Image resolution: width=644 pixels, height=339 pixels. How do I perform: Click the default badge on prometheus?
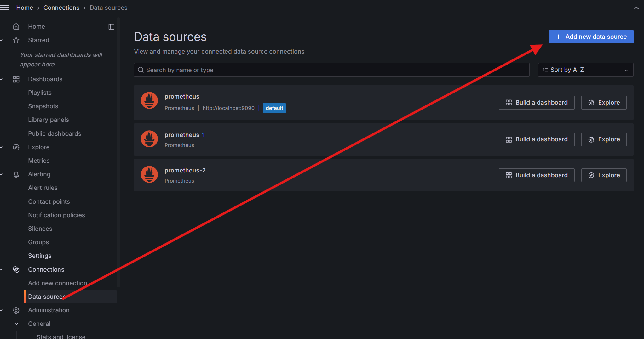(274, 108)
